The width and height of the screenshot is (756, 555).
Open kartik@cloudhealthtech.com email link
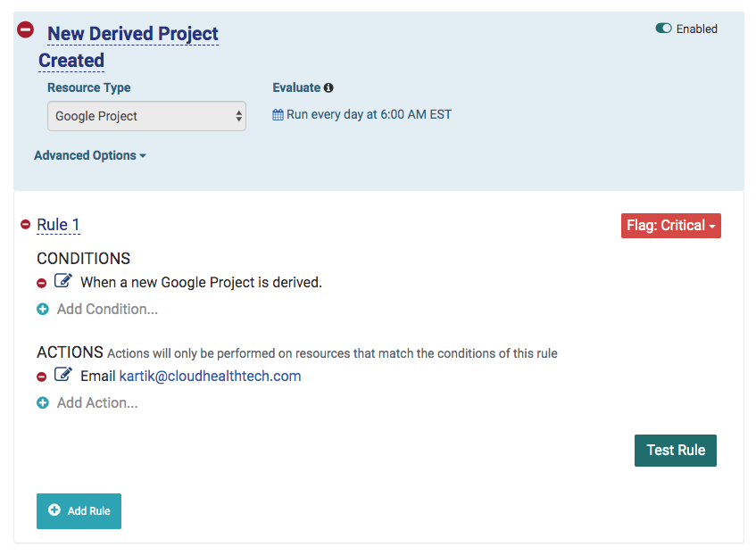[210, 377]
